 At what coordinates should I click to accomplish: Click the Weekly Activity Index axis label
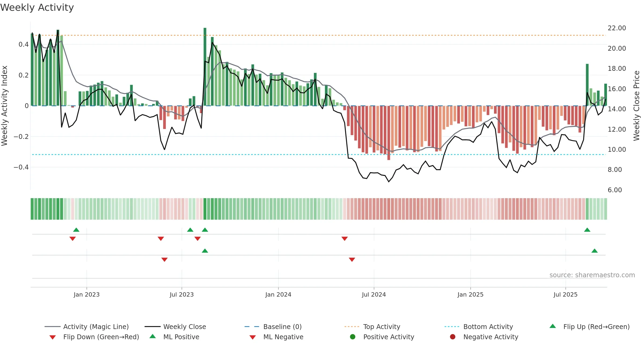pyautogui.click(x=4, y=106)
